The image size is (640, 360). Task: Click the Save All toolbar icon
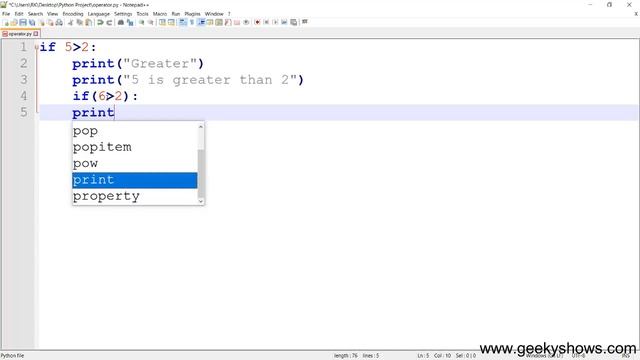[32, 22]
